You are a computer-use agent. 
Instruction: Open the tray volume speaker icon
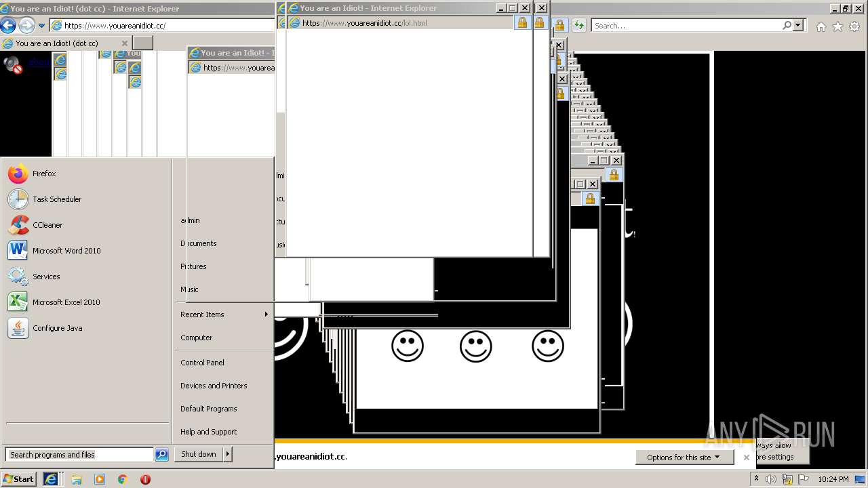[x=771, y=479]
